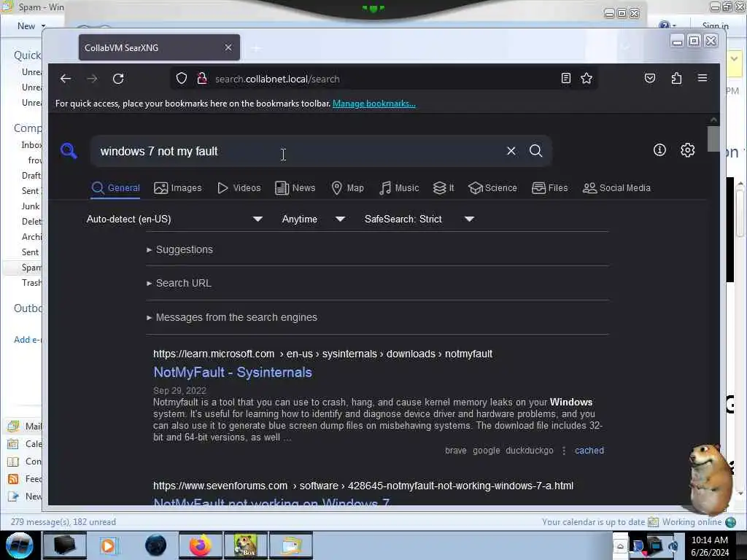Screen dimensions: 747x560
Task: Reload the page with the refresh icon
Action: (x=118, y=79)
